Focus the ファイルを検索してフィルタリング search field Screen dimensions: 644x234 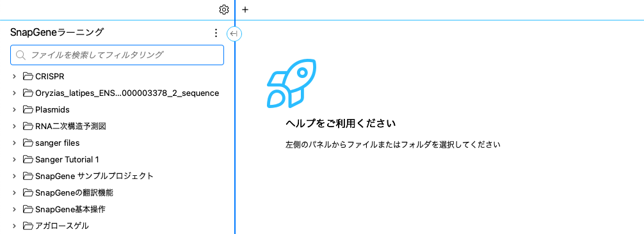tap(117, 55)
